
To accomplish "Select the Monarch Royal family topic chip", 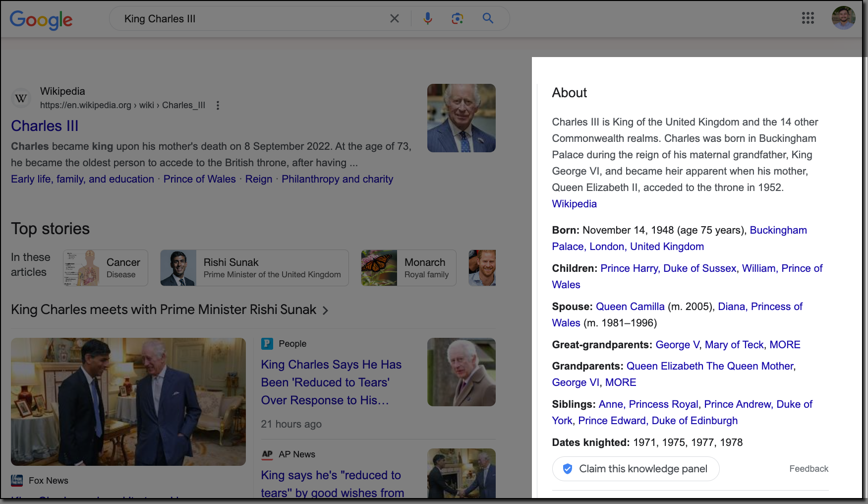I will (x=408, y=268).
